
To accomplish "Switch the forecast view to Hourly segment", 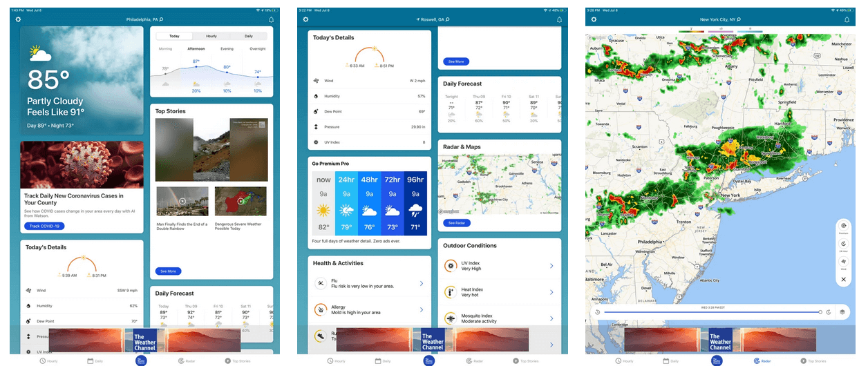I will [x=211, y=36].
